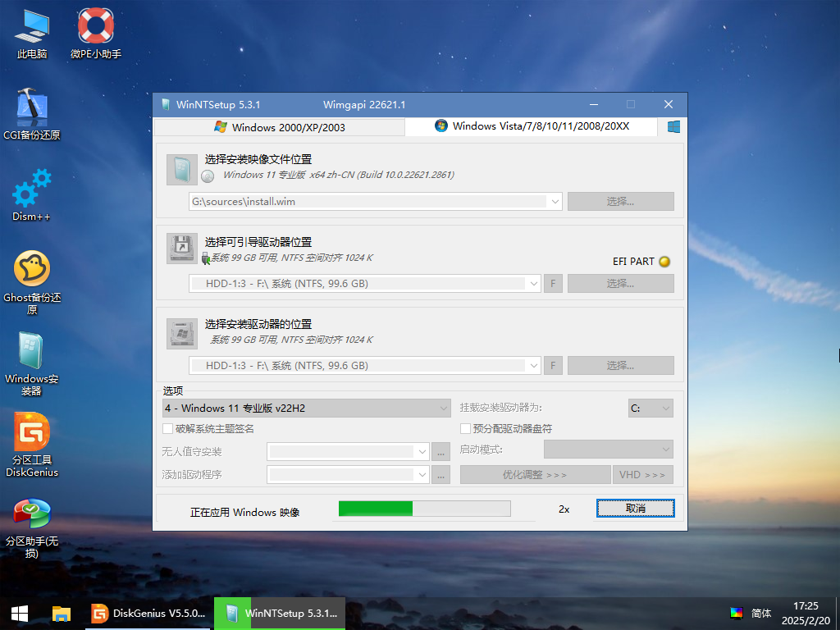The height and width of the screenshot is (630, 840).
Task: Open the 此电脑 desktop icon
Action: pos(32,33)
